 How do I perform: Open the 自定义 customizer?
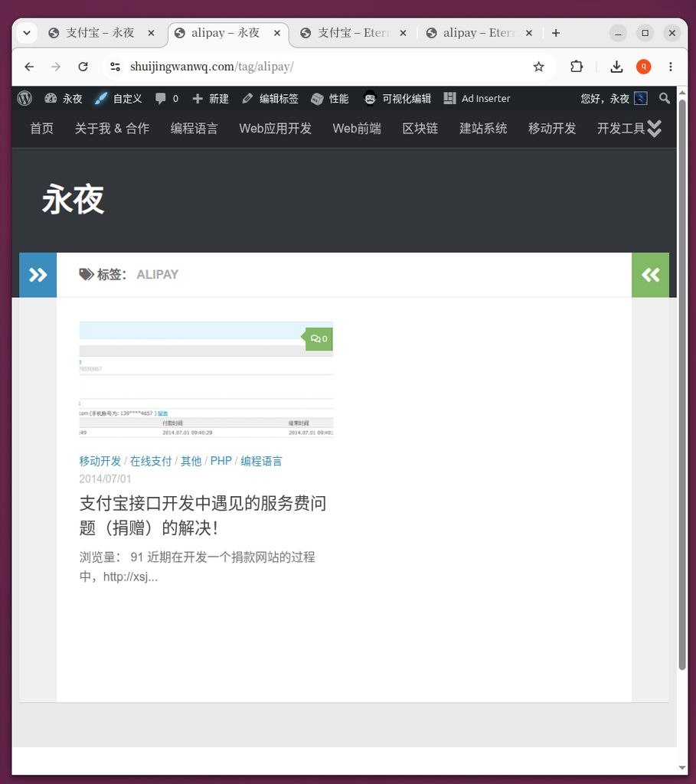(x=119, y=99)
